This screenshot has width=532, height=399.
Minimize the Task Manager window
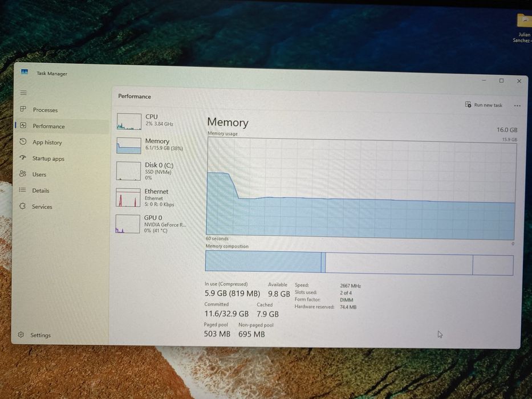(484, 80)
